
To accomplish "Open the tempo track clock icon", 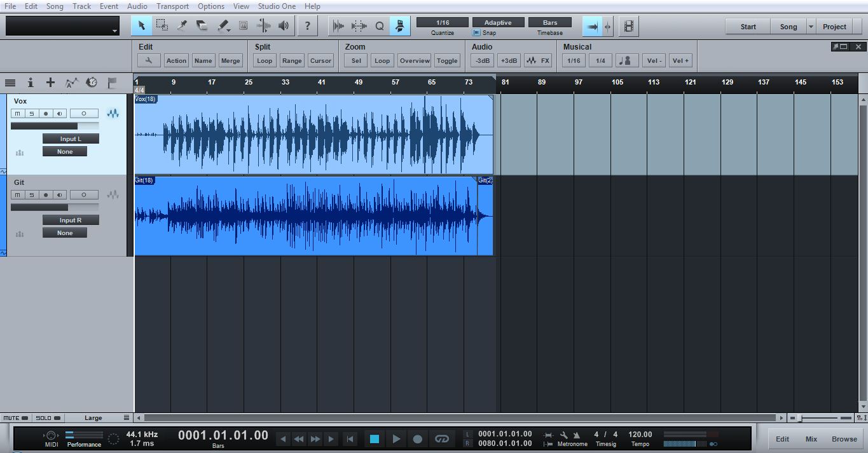I will coord(92,83).
